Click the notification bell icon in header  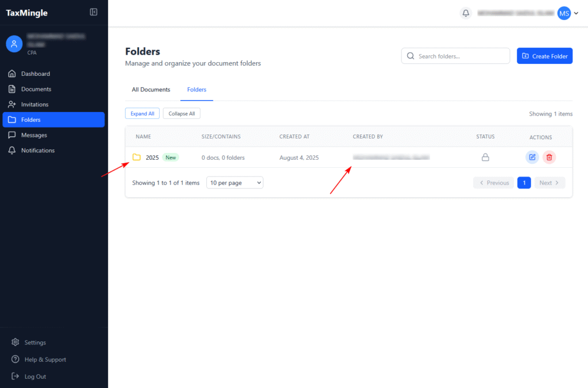point(466,13)
